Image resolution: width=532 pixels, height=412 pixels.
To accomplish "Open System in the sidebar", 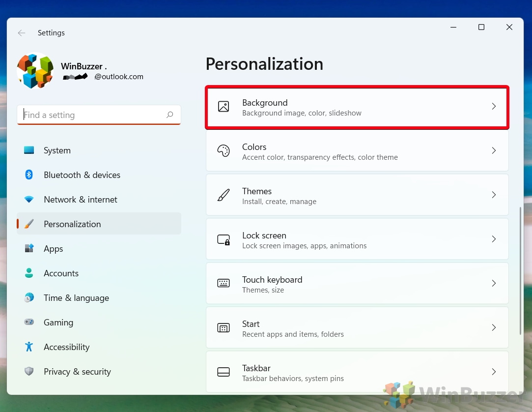I will click(x=57, y=150).
